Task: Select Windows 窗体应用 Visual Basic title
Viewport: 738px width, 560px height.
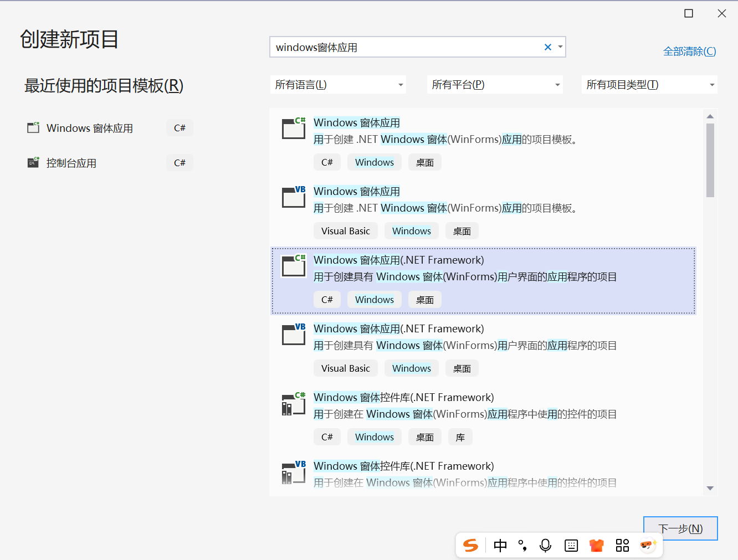Action: [x=357, y=191]
